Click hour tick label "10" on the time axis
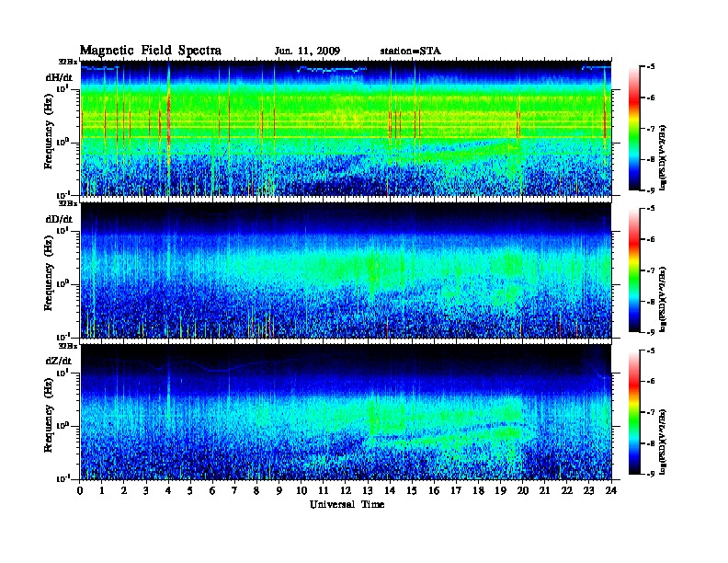This screenshot has width=728, height=563. click(x=301, y=490)
